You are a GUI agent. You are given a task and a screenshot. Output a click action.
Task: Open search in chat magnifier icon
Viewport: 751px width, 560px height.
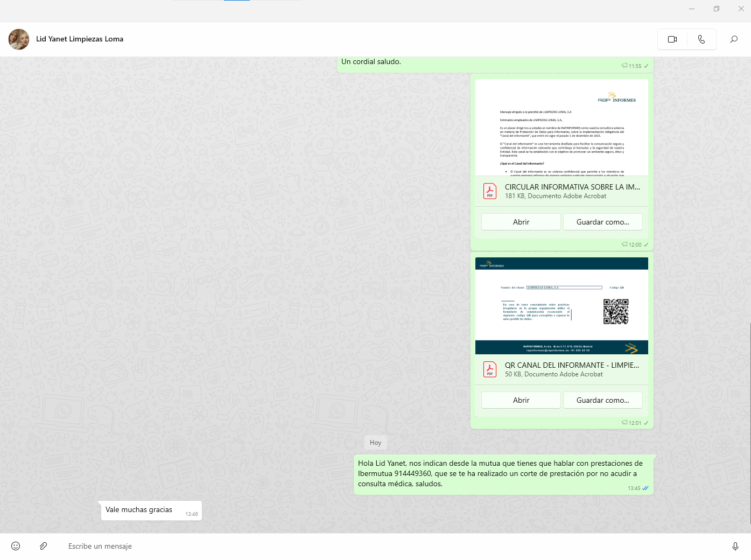tap(734, 39)
